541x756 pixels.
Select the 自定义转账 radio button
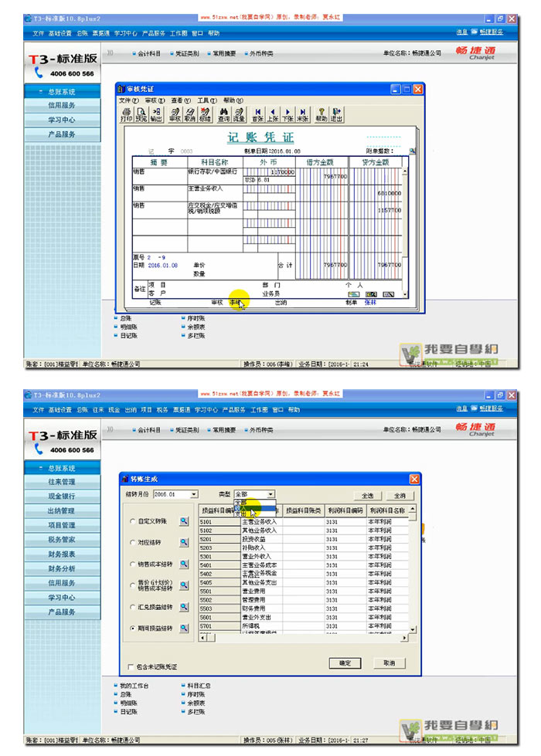(133, 521)
